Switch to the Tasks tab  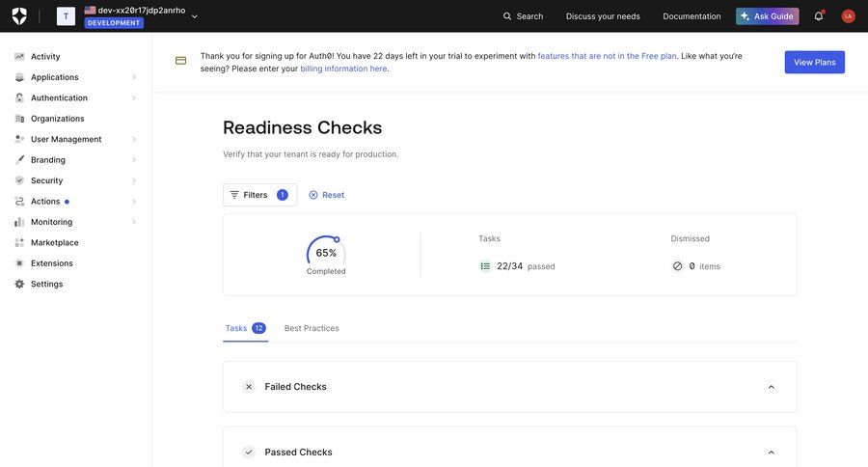245,328
